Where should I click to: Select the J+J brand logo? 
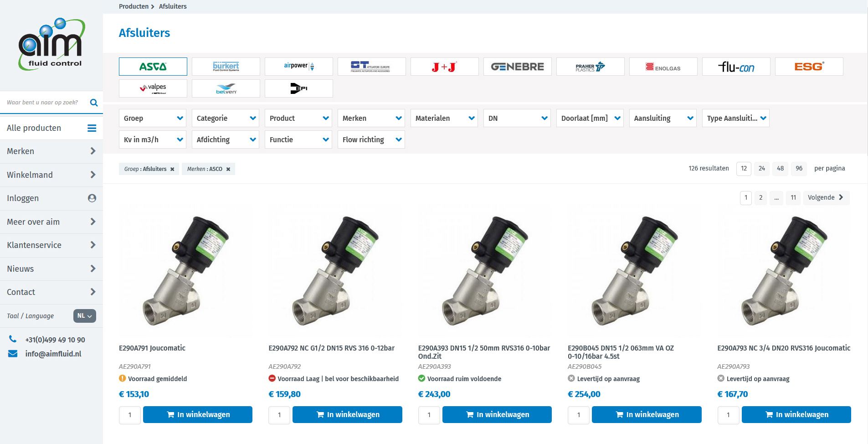pyautogui.click(x=444, y=67)
